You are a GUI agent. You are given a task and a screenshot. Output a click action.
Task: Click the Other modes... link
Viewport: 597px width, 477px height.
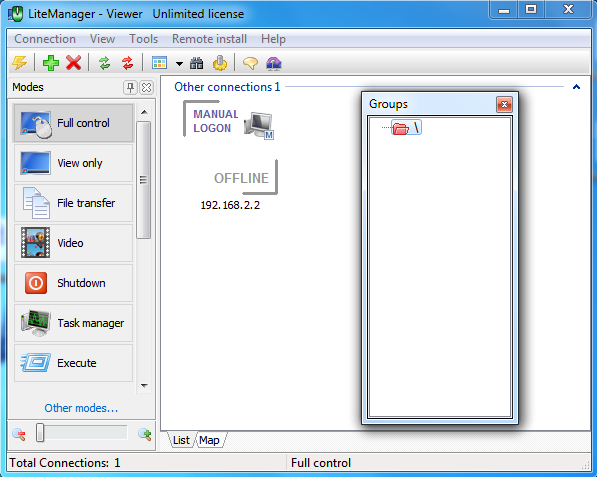pos(81,408)
